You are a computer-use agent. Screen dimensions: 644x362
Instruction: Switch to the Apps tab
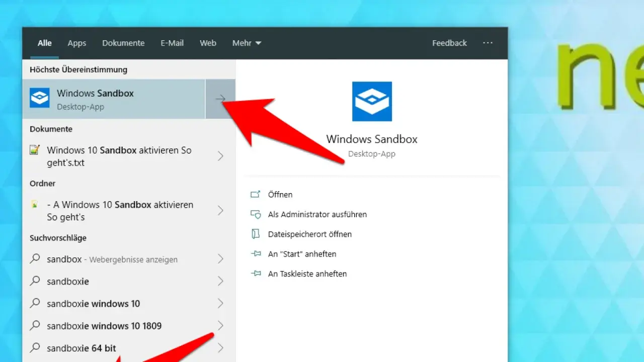[x=77, y=43]
